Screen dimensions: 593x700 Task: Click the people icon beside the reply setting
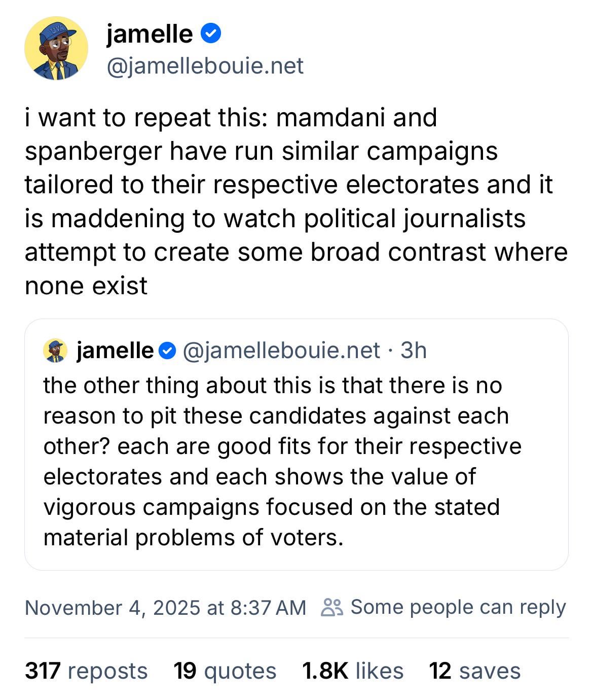332,607
